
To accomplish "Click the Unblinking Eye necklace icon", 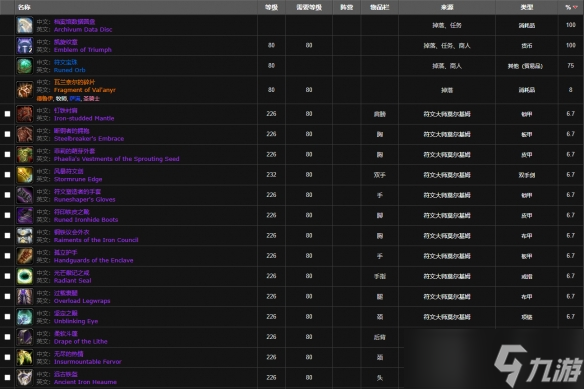I will [x=25, y=317].
